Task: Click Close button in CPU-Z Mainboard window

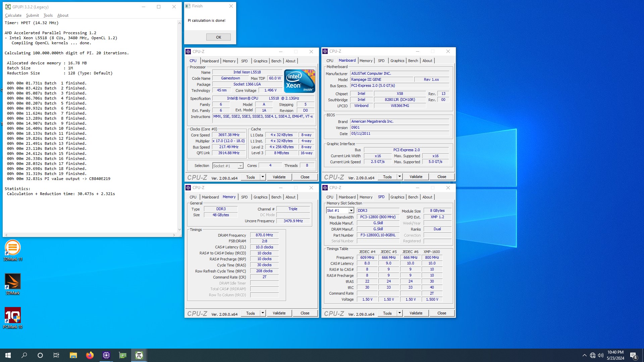Action: [442, 177]
